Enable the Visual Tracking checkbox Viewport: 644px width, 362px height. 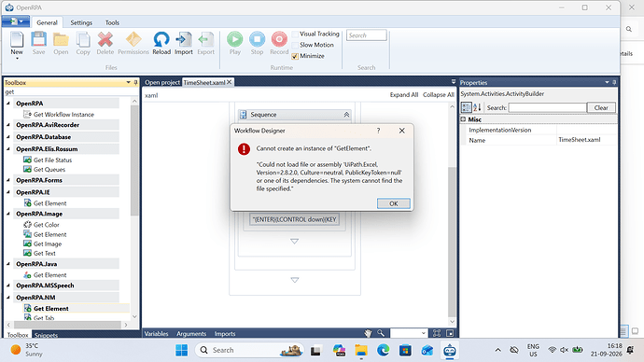[295, 35]
